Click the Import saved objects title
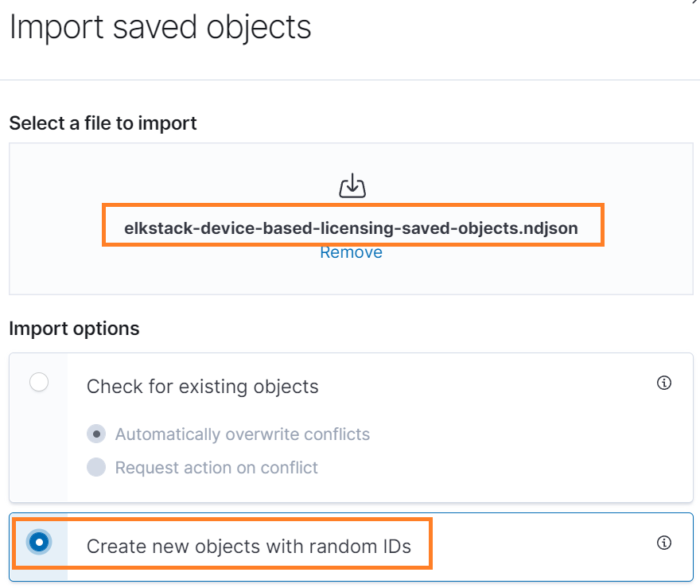 point(159,28)
